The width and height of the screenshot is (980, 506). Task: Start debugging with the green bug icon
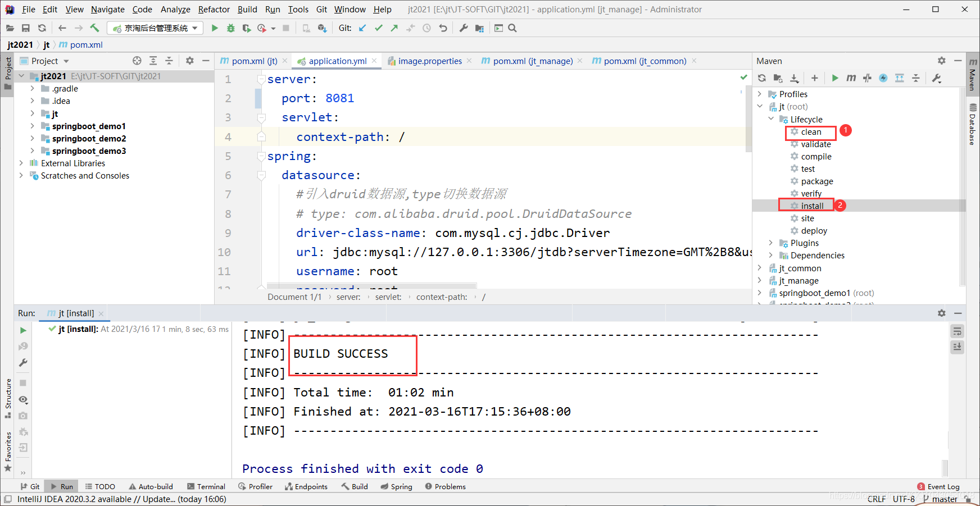pyautogui.click(x=230, y=28)
